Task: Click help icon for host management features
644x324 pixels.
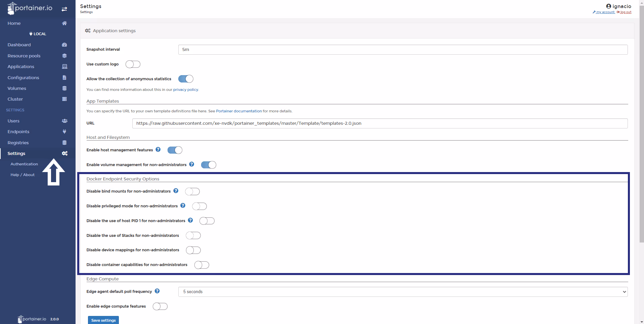Action: click(x=158, y=150)
